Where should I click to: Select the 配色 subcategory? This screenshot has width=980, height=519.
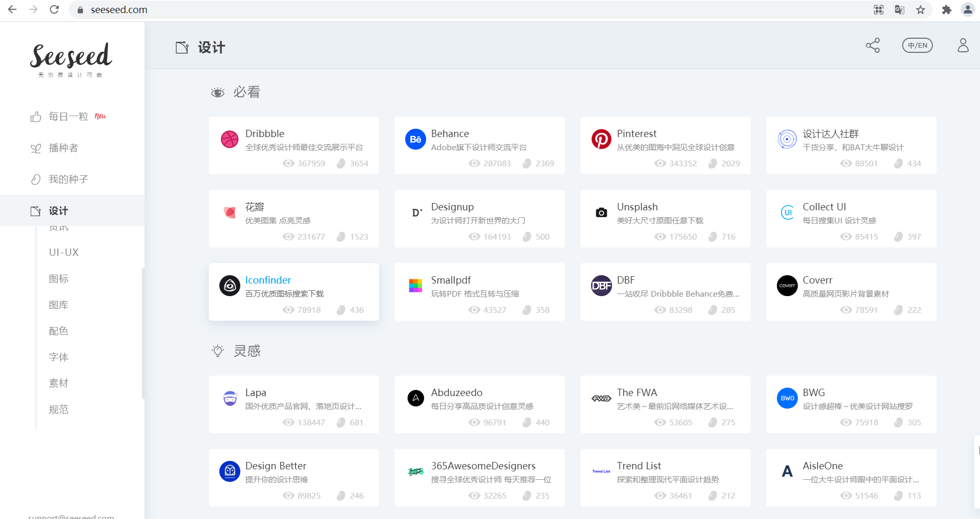click(x=59, y=331)
